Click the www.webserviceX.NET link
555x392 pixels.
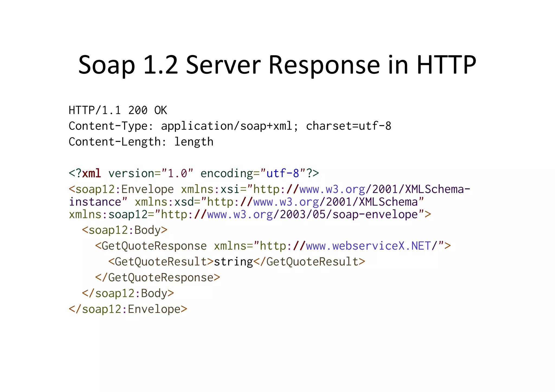[x=368, y=246]
